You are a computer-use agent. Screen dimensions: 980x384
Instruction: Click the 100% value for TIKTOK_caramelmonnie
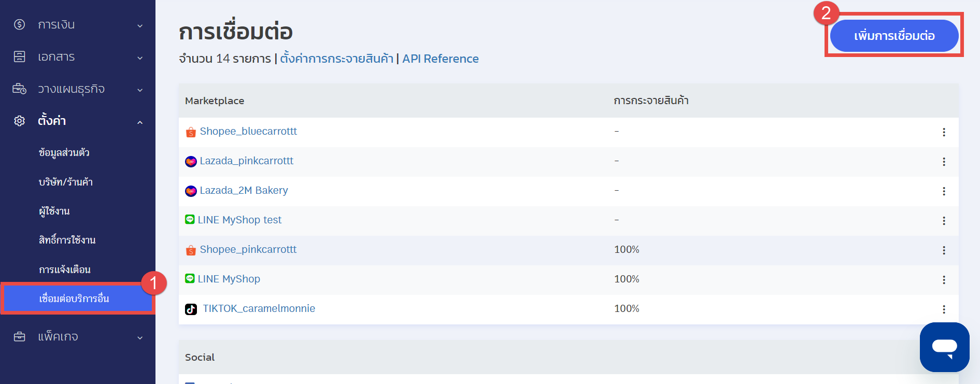[x=627, y=309]
